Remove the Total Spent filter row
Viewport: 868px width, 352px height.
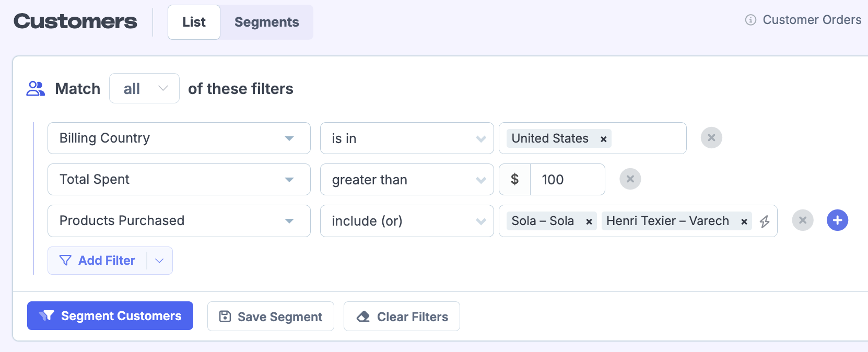pos(630,179)
